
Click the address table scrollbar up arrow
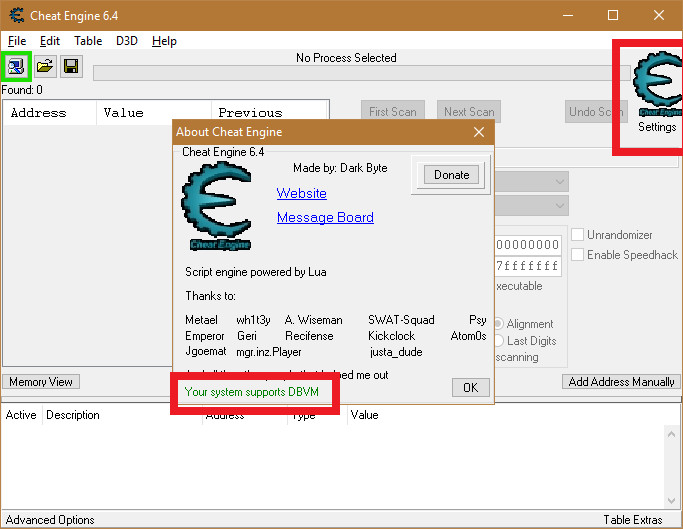tap(671, 434)
